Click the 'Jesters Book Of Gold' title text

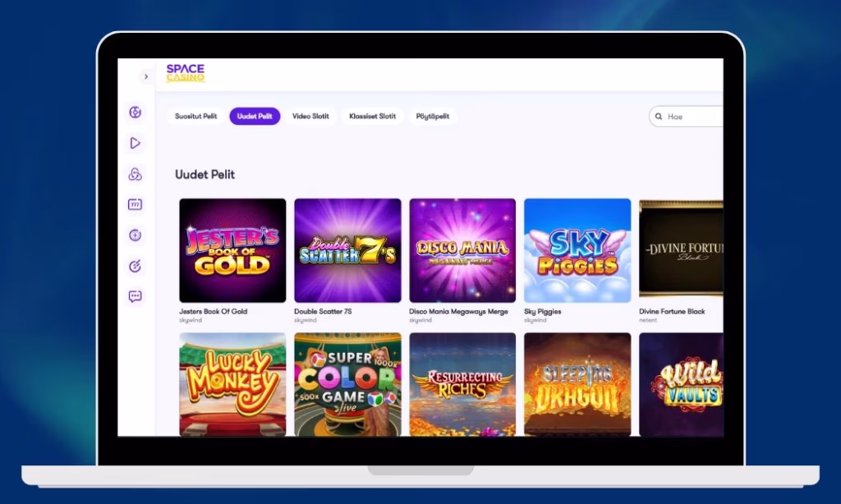click(x=213, y=312)
